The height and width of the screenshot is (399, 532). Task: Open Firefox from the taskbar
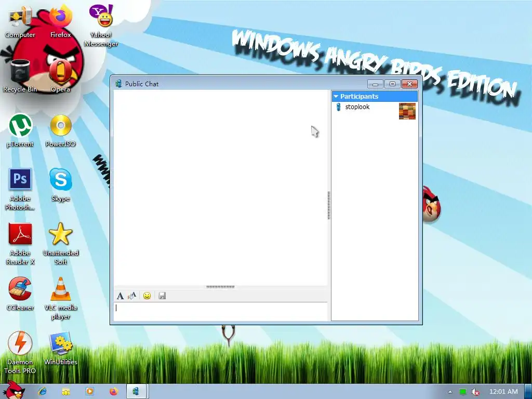pyautogui.click(x=114, y=392)
